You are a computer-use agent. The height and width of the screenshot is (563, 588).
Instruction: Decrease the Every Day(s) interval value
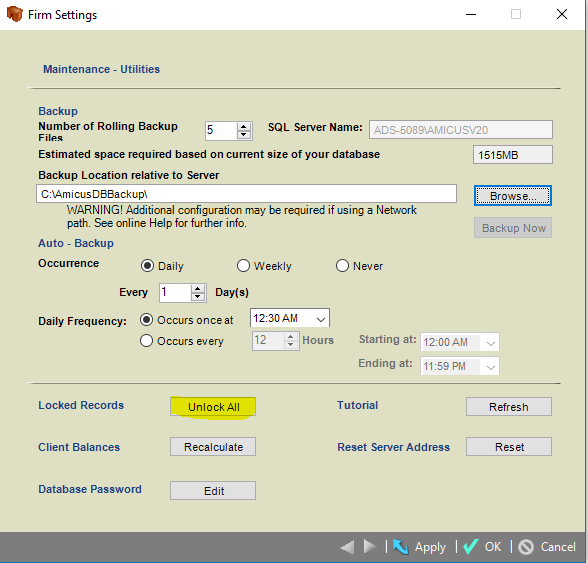(x=198, y=296)
